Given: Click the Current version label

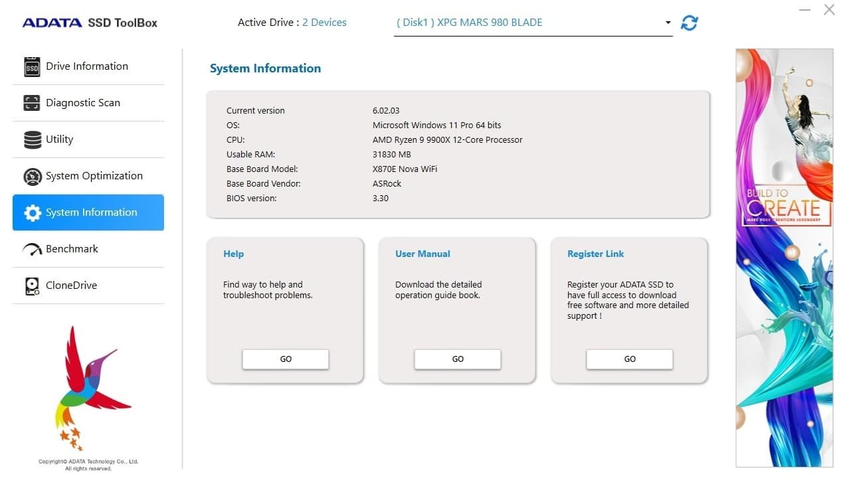Looking at the screenshot, I should (255, 111).
